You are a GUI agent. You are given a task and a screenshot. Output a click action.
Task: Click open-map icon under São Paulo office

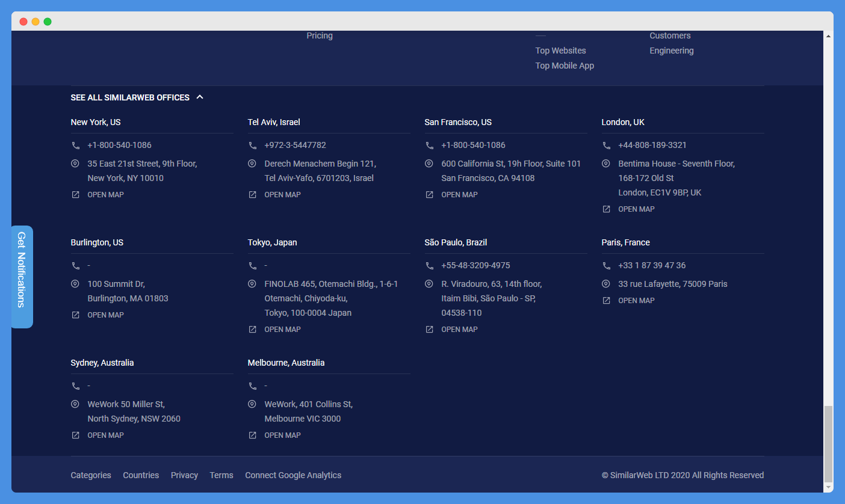tap(429, 330)
